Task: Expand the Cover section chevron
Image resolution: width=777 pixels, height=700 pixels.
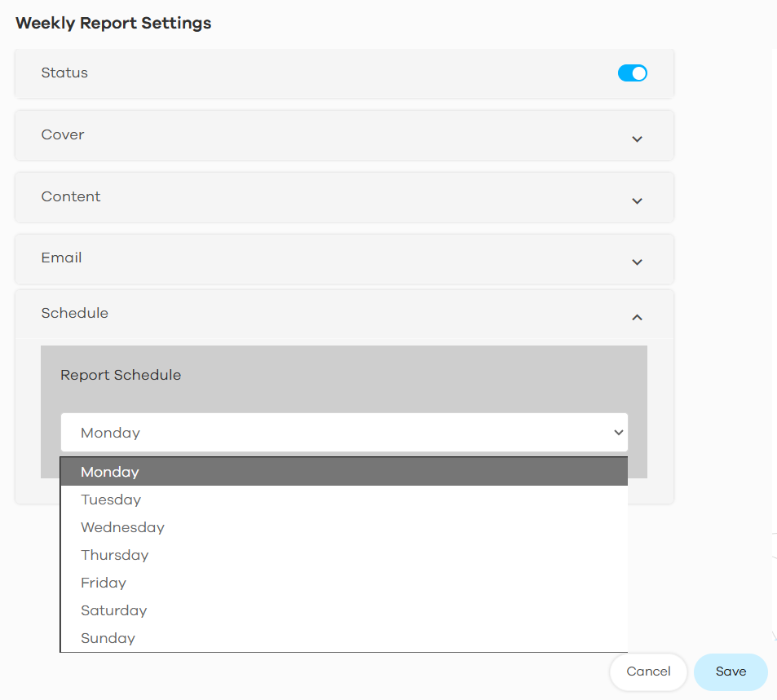Action: 637,139
